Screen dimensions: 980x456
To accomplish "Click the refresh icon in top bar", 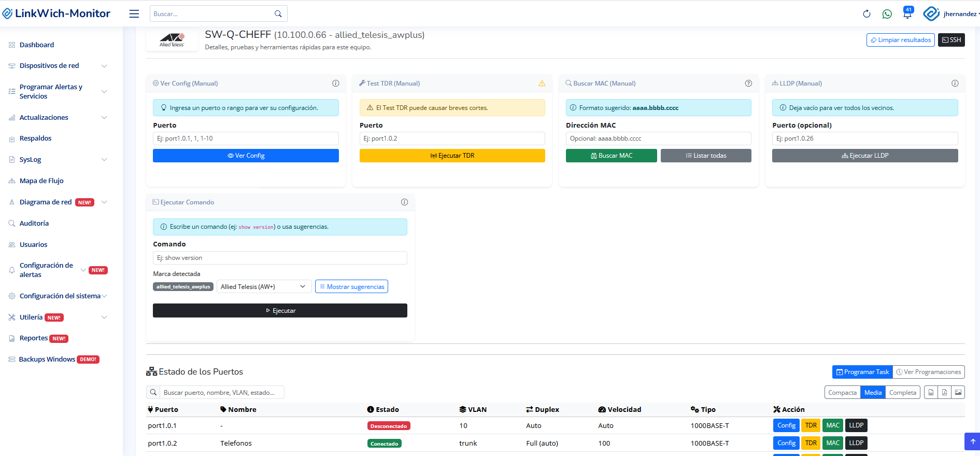I will coord(867,14).
